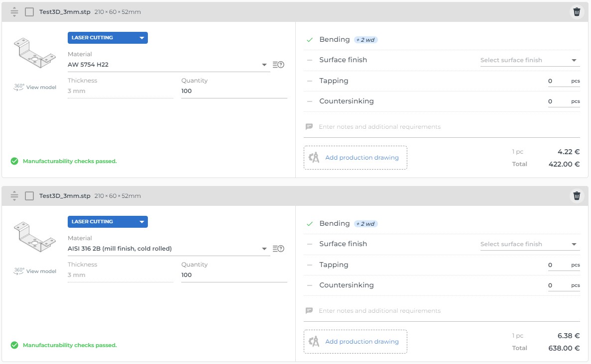The image size is (591, 364).
Task: Click the drawing compass icon in the first part
Action: pos(314,157)
